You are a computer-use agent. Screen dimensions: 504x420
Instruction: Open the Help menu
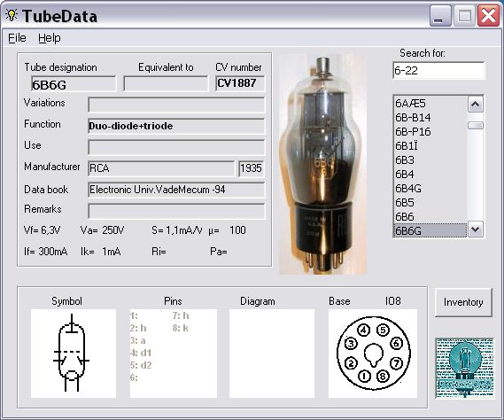[50, 38]
